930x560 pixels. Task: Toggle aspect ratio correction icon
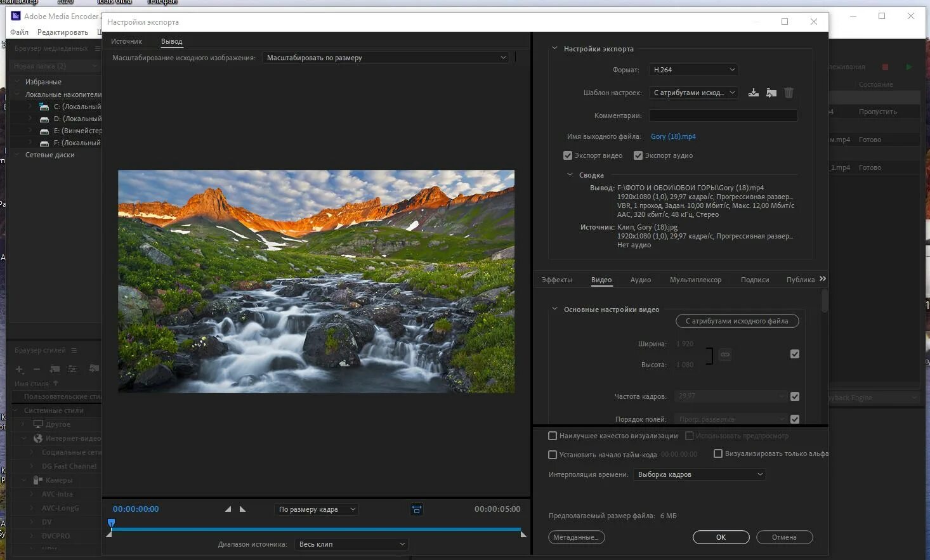417,509
